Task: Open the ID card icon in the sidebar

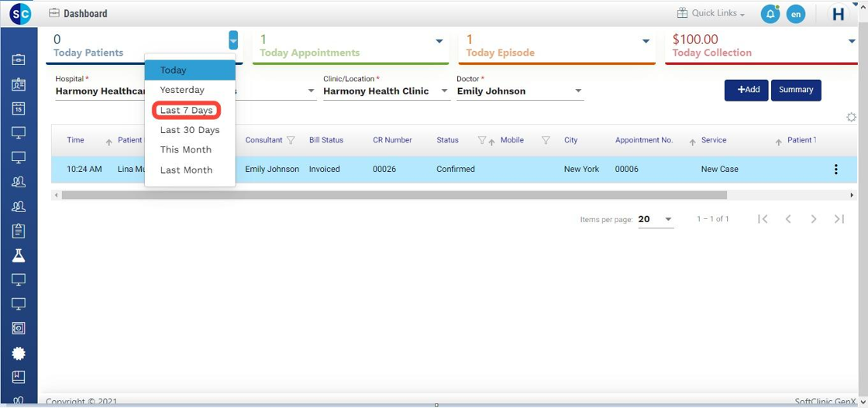Action: click(x=19, y=84)
